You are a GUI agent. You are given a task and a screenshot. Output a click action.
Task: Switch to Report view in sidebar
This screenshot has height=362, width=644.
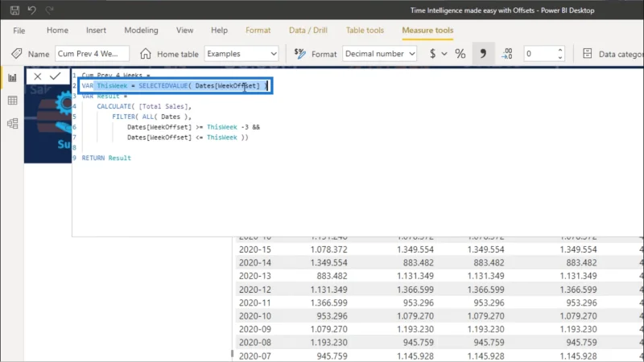pyautogui.click(x=12, y=77)
